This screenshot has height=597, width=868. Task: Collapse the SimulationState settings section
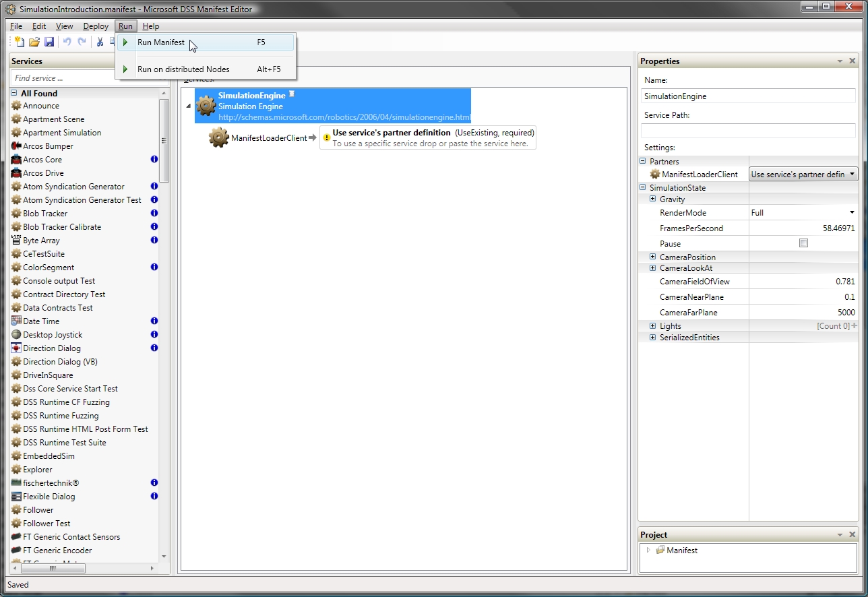click(x=643, y=188)
